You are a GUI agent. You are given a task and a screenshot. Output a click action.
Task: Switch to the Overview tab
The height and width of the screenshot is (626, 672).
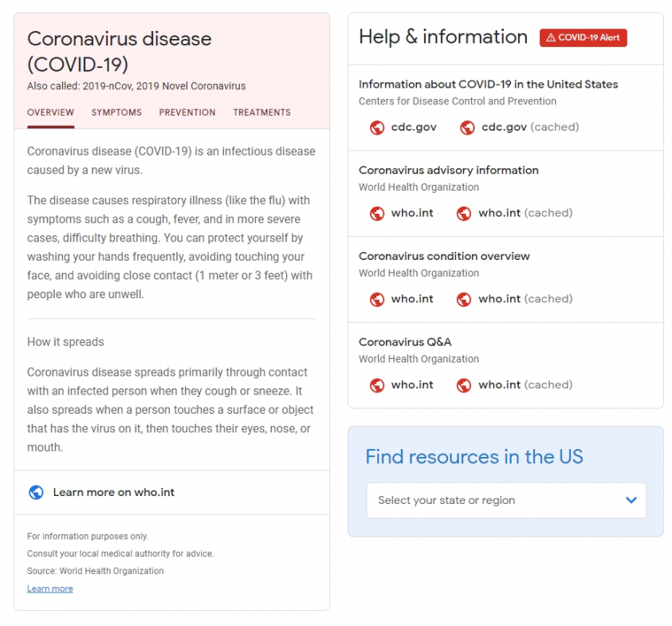tap(51, 112)
